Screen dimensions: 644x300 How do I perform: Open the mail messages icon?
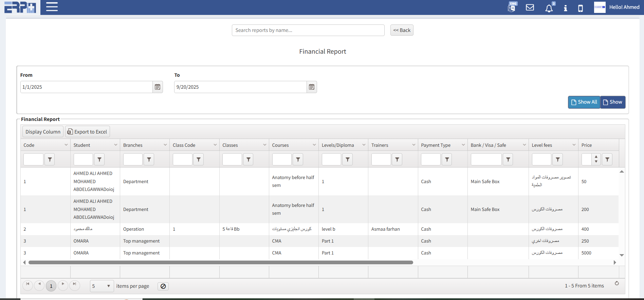pyautogui.click(x=530, y=7)
